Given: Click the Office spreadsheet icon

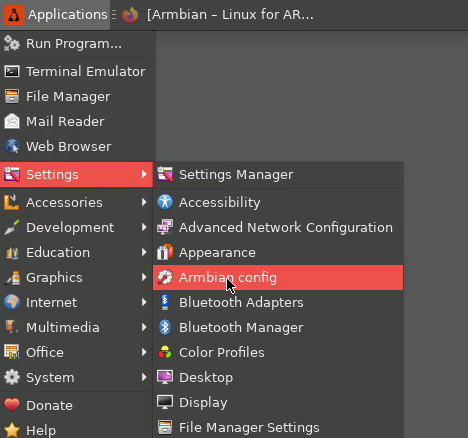Looking at the screenshot, I should 12,352.
